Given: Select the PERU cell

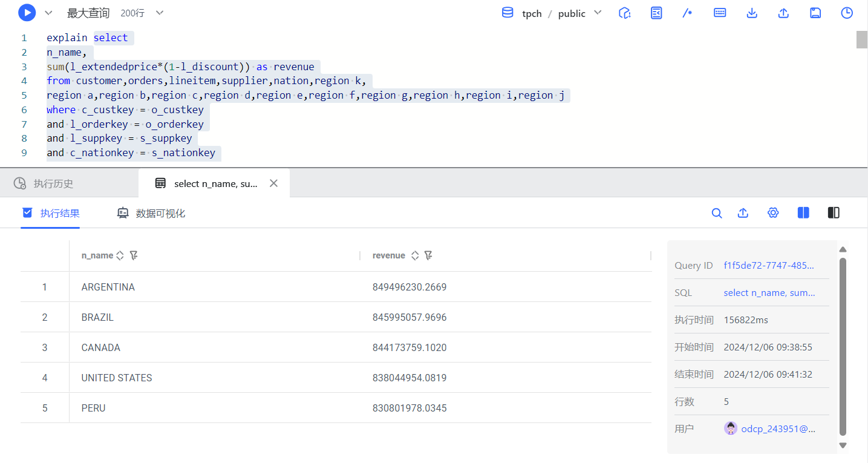Looking at the screenshot, I should click(x=94, y=408).
